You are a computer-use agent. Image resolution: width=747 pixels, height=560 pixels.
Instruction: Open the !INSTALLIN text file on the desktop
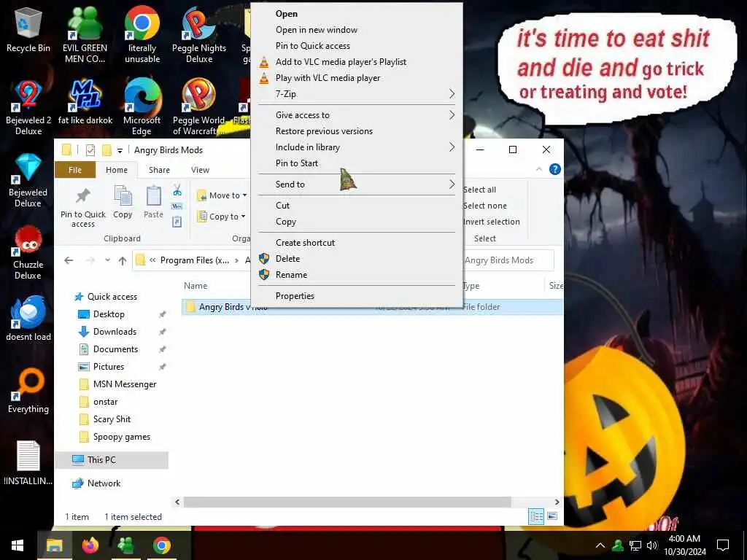(28, 462)
